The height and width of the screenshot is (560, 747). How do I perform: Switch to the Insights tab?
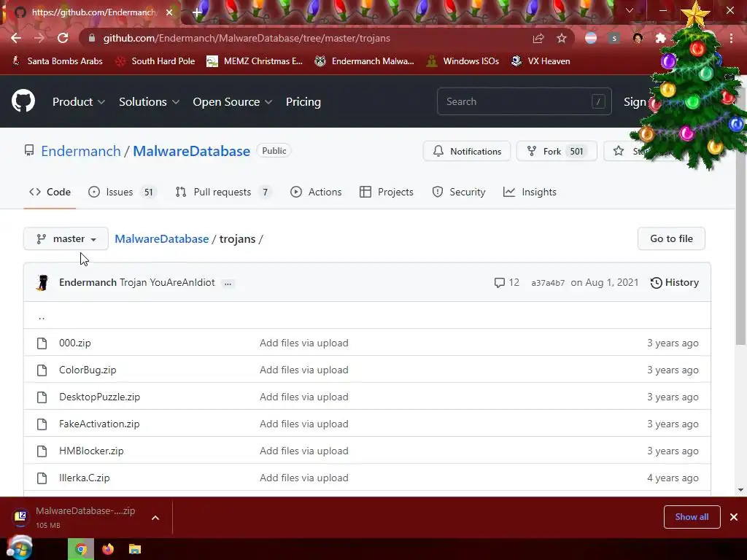point(530,192)
